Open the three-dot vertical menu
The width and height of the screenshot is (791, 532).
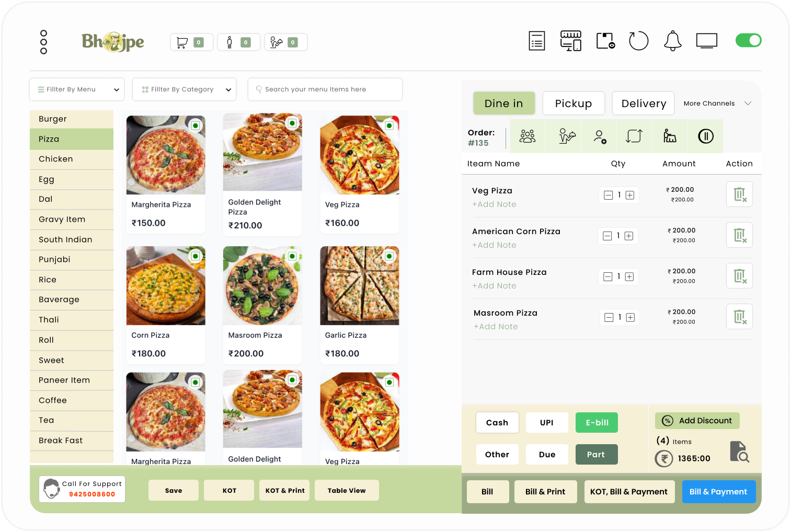click(44, 42)
